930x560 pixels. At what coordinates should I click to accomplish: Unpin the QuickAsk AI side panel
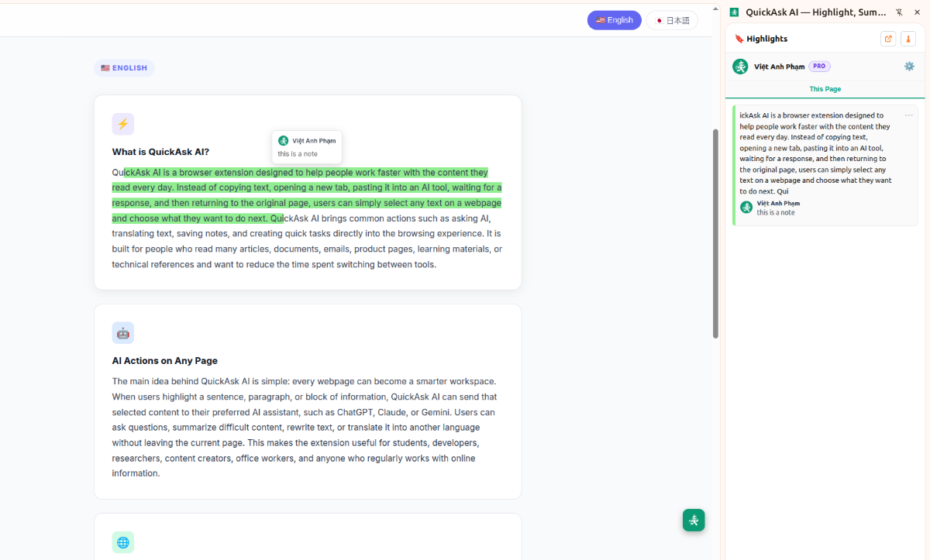[x=899, y=12]
